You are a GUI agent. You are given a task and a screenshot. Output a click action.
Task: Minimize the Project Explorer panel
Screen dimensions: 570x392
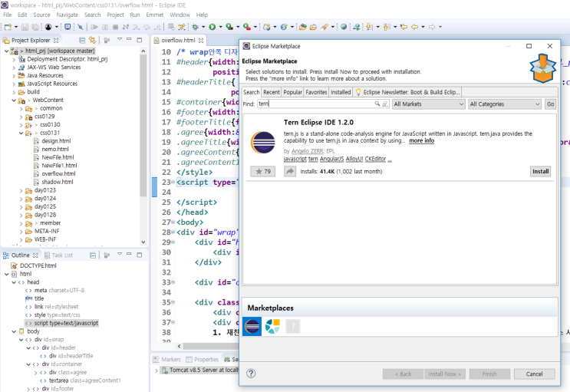point(129,39)
